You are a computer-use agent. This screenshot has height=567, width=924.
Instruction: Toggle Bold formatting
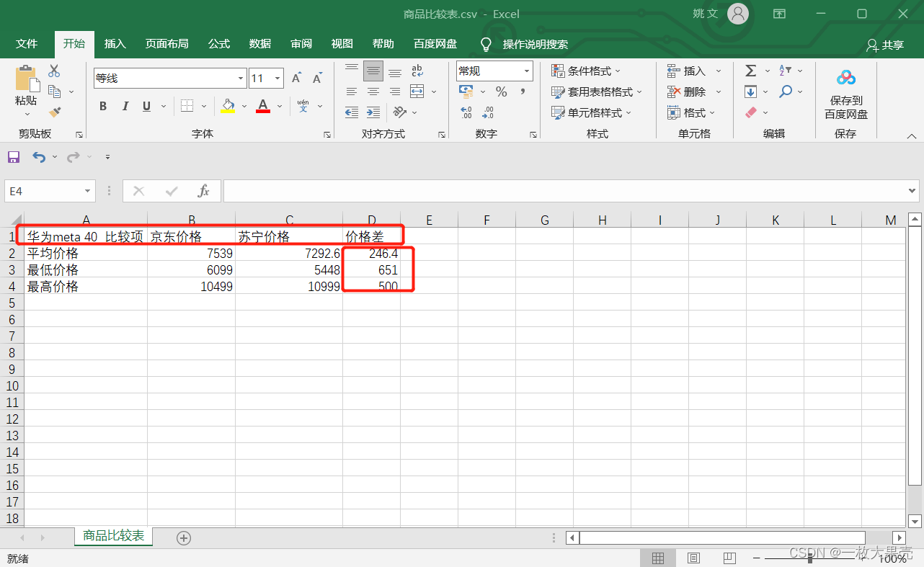pyautogui.click(x=103, y=106)
